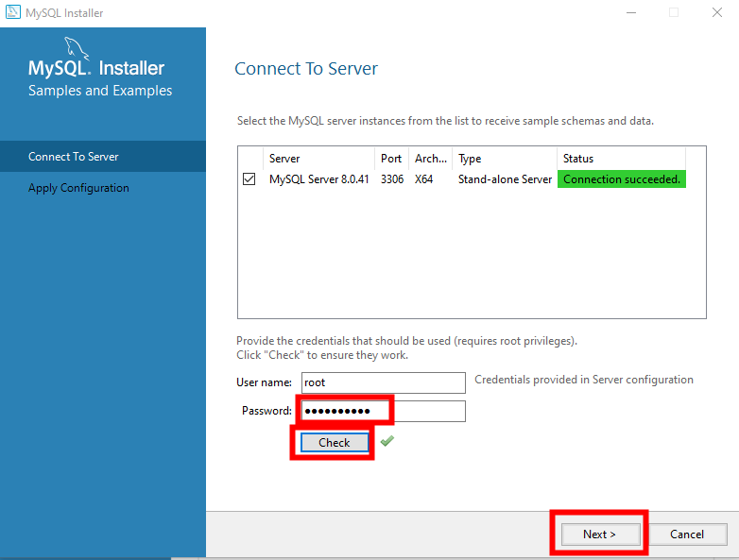Click the Arch... column header
Viewport: 739px width, 560px height.
(x=430, y=159)
